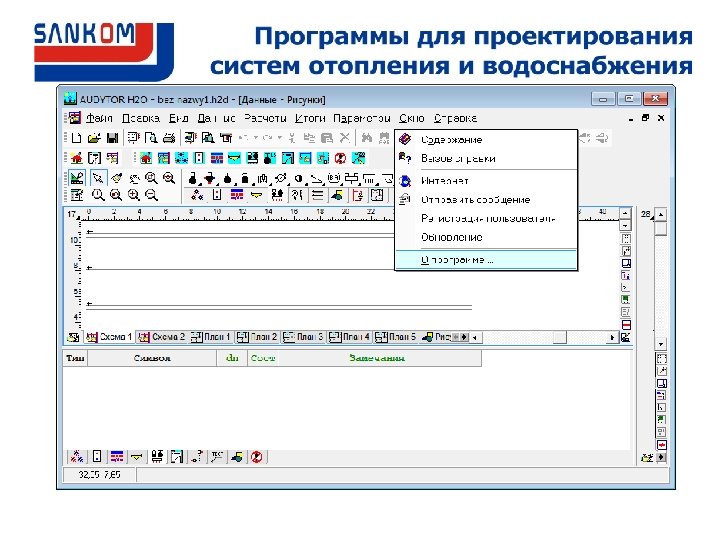Click the magnifier with number 1 icon
The width and height of the screenshot is (720, 540).
(x=98, y=195)
